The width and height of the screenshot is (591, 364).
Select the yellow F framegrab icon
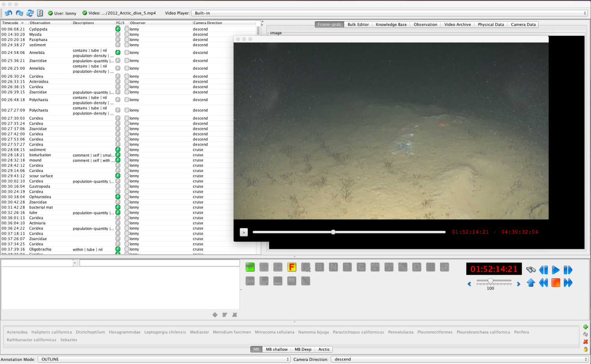292,267
